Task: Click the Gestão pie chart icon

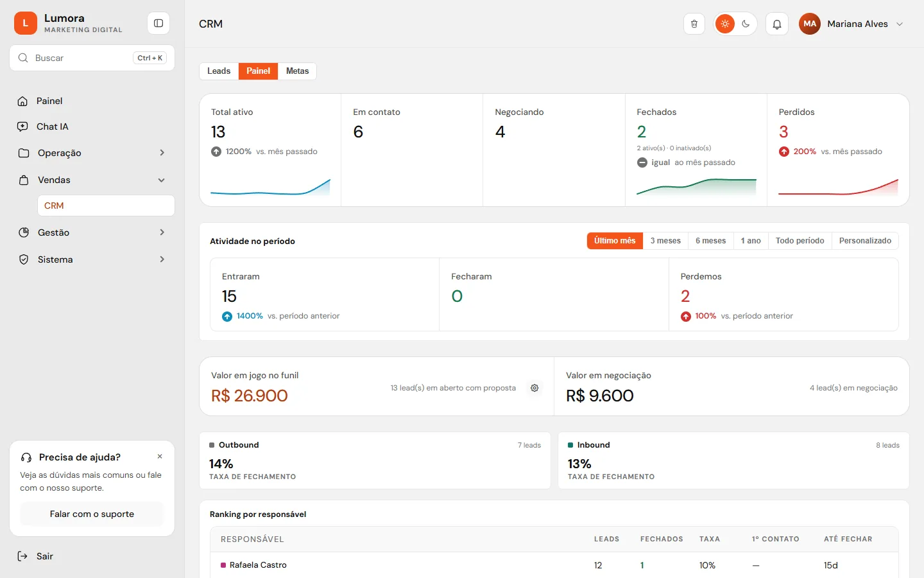Action: (24, 232)
